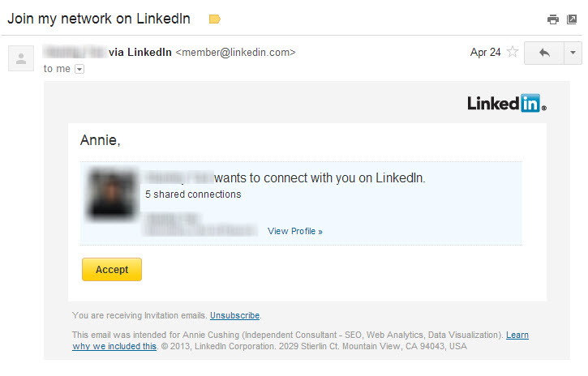Click the blurred requester profile photo

[x=112, y=194]
